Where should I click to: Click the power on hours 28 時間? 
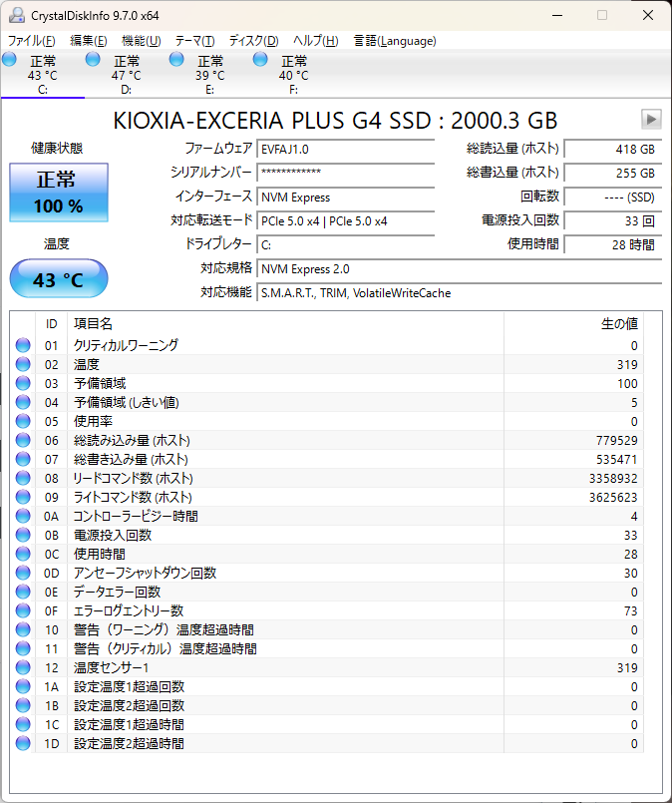612,244
